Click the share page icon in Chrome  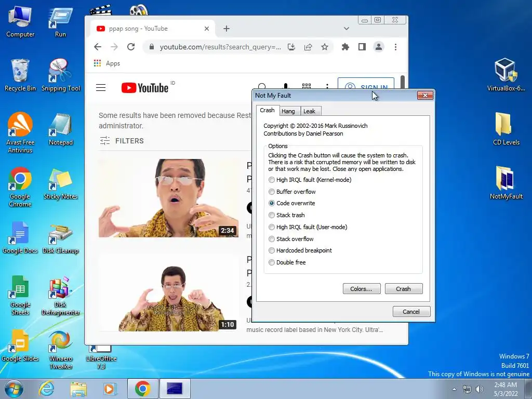(x=308, y=47)
